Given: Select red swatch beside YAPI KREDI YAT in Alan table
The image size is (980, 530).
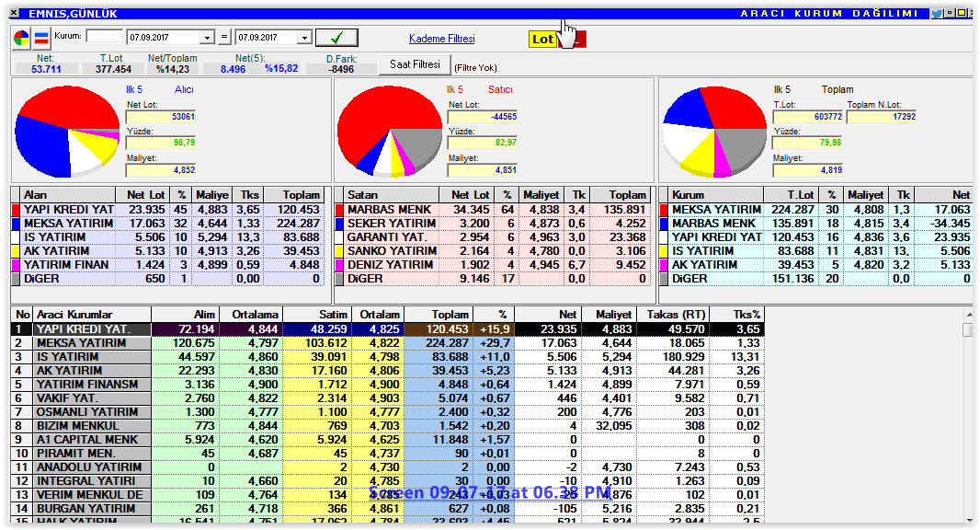Looking at the screenshot, I should pyautogui.click(x=16, y=210).
